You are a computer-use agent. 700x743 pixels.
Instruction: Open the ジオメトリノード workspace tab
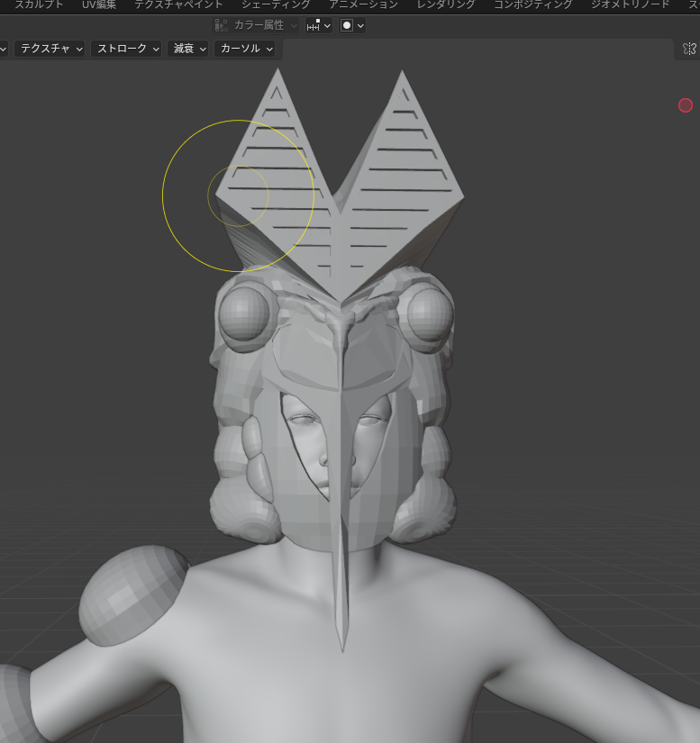[x=630, y=5]
